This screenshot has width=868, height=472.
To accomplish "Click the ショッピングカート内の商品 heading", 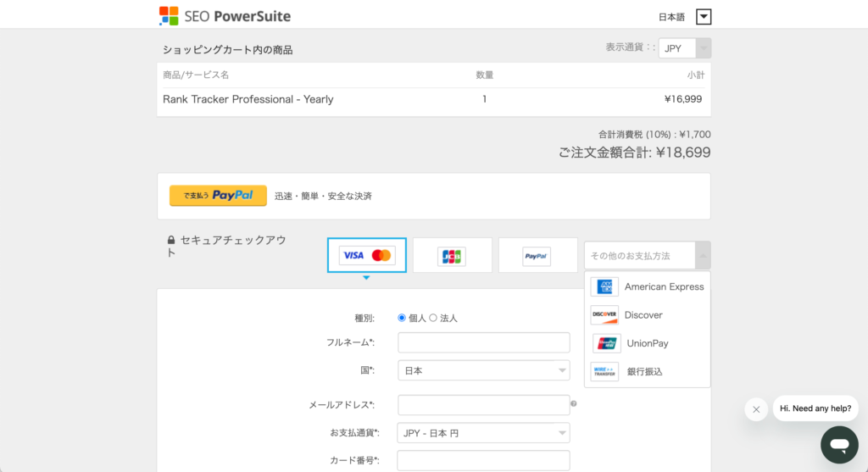I will (227, 50).
